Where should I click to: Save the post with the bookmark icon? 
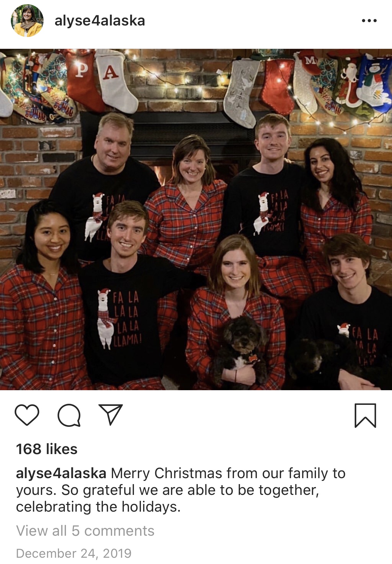(365, 415)
